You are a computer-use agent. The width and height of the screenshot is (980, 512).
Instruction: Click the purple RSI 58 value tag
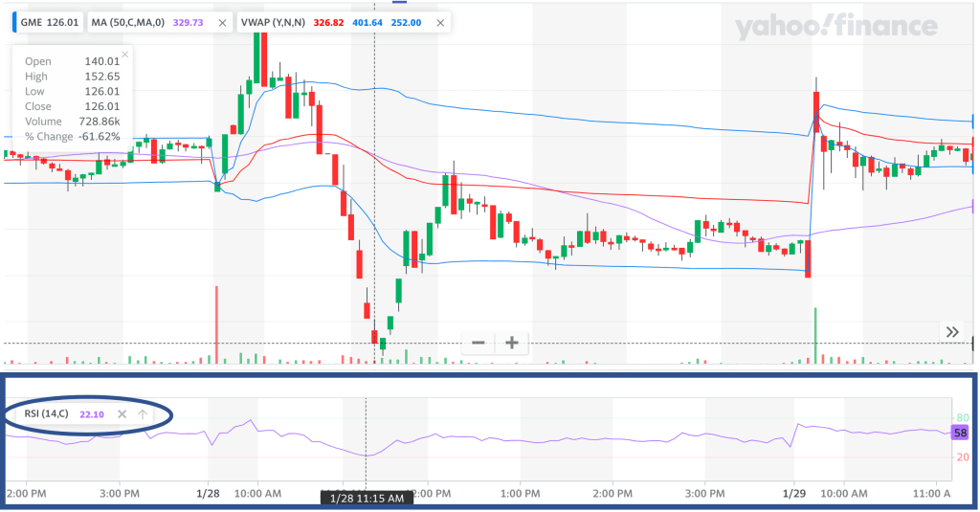961,434
